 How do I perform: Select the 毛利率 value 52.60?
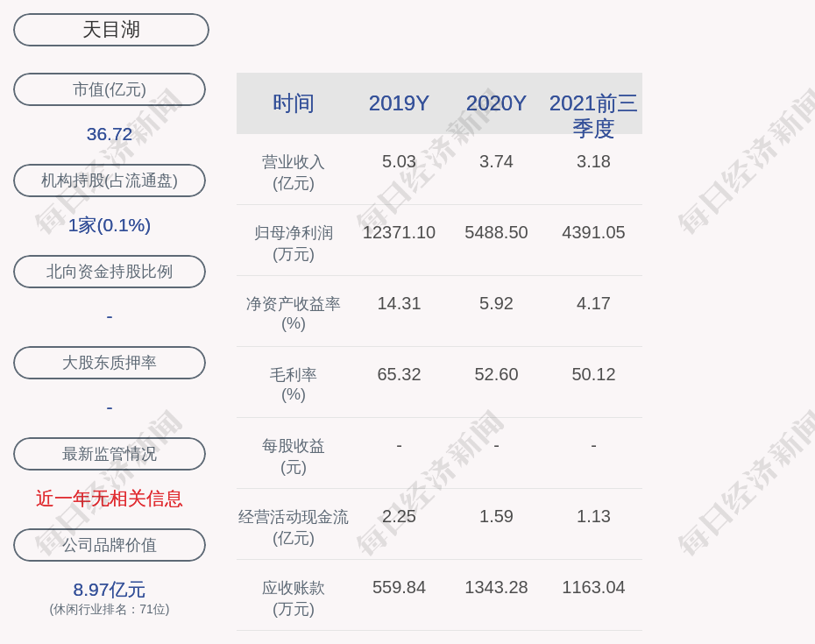pyautogui.click(x=496, y=374)
